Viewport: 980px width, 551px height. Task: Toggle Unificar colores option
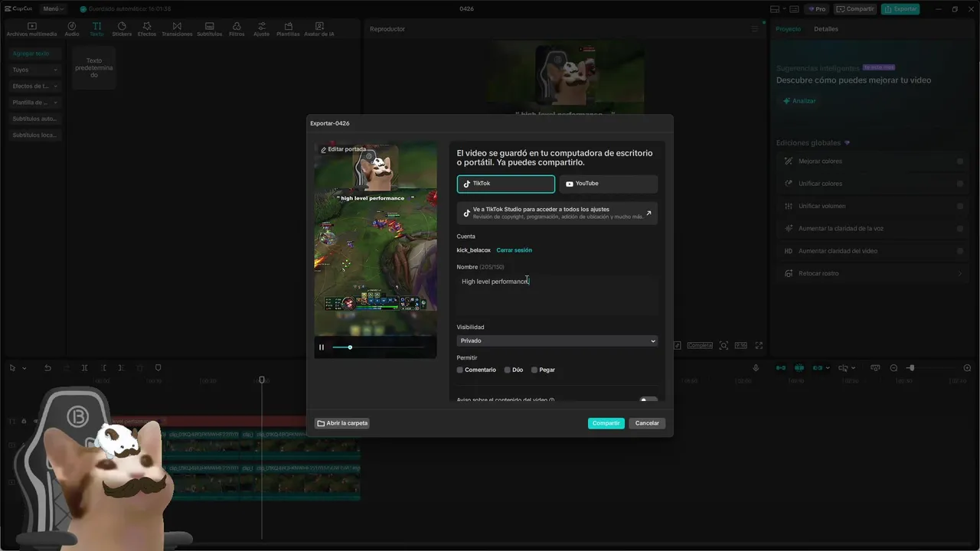pyautogui.click(x=960, y=184)
